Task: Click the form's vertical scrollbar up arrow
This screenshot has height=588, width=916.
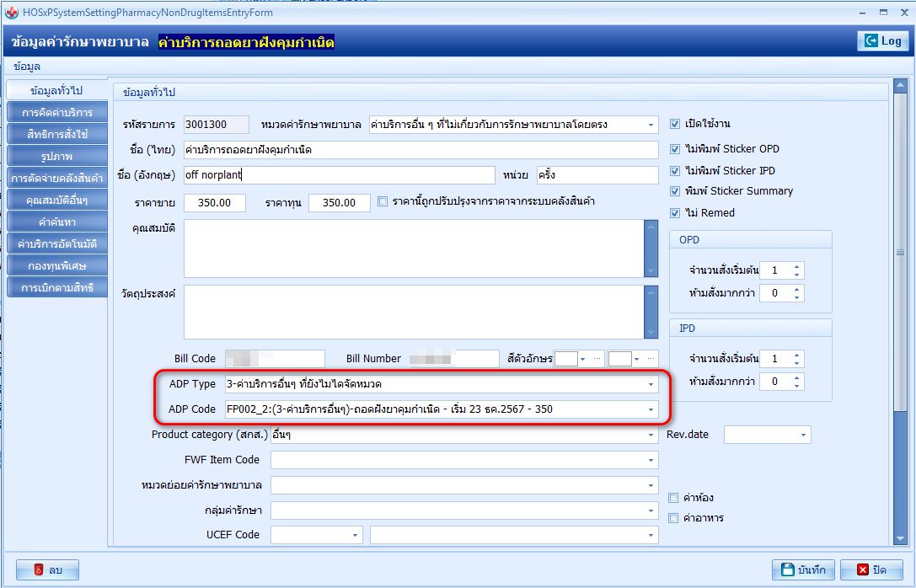Action: pos(900,87)
